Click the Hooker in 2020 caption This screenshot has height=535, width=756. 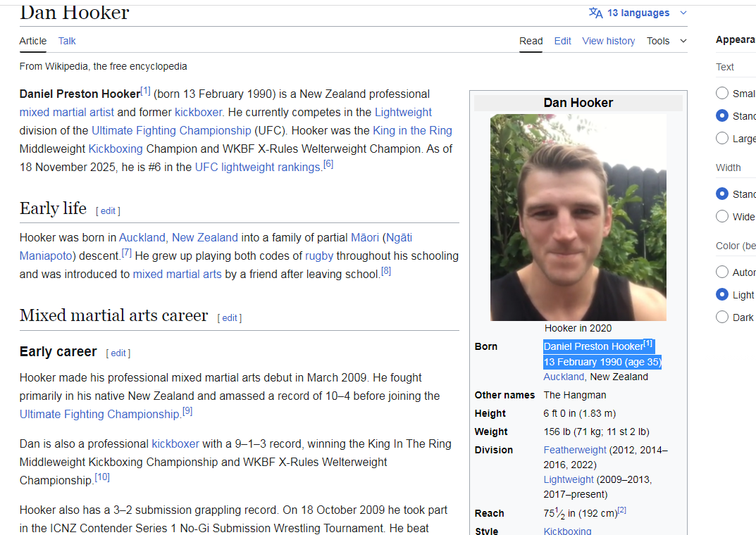click(x=578, y=328)
